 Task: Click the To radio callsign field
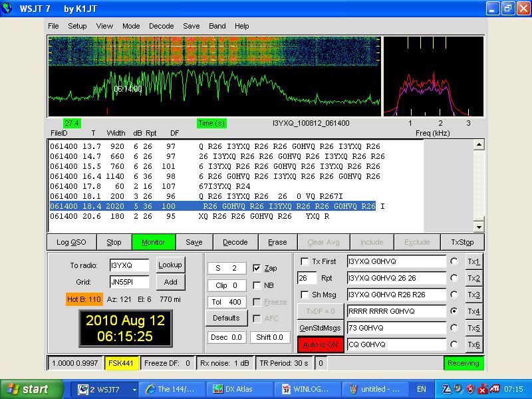[x=129, y=265]
